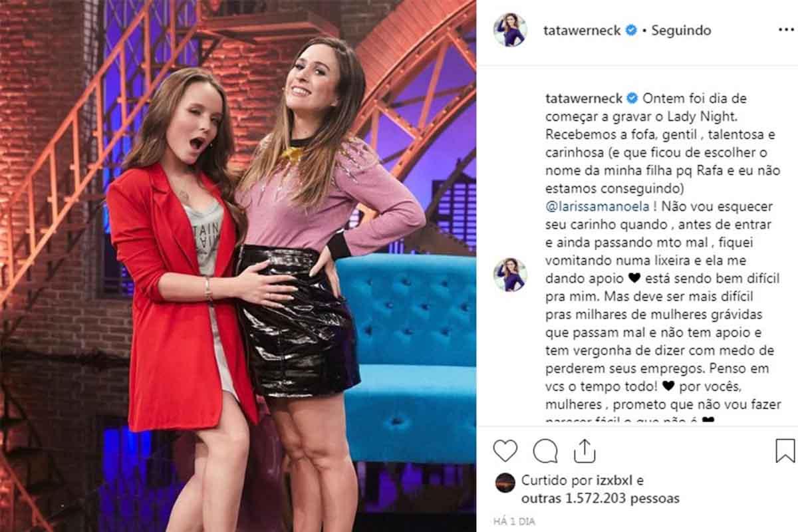Open tatawerneck username link in header

(583, 31)
